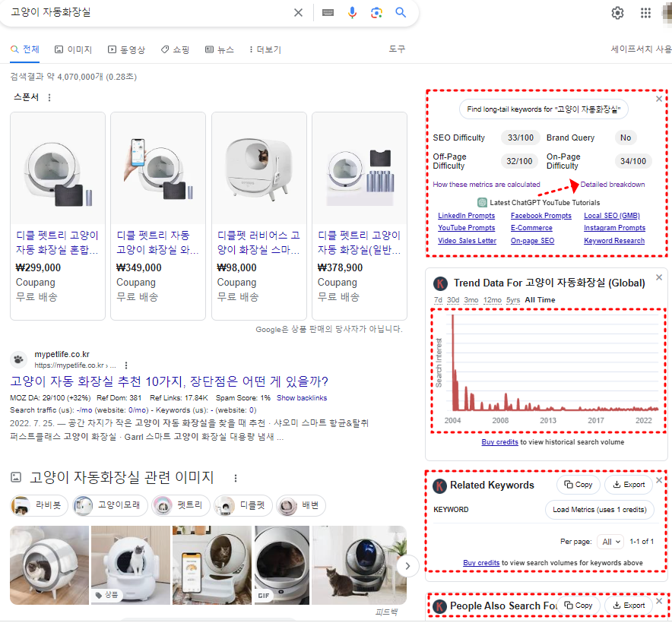Open the LinkedIn Prompts link
The width and height of the screenshot is (672, 623).
(x=466, y=216)
